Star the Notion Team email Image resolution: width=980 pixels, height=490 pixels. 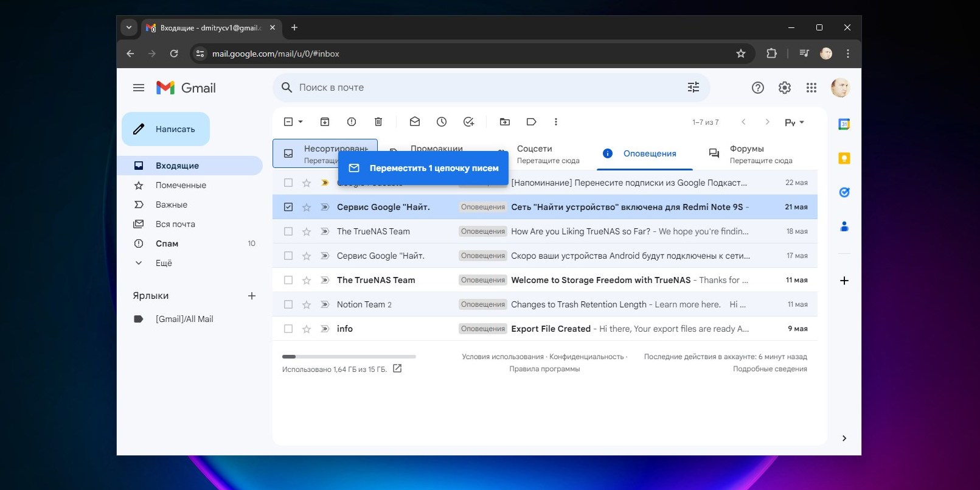click(307, 304)
